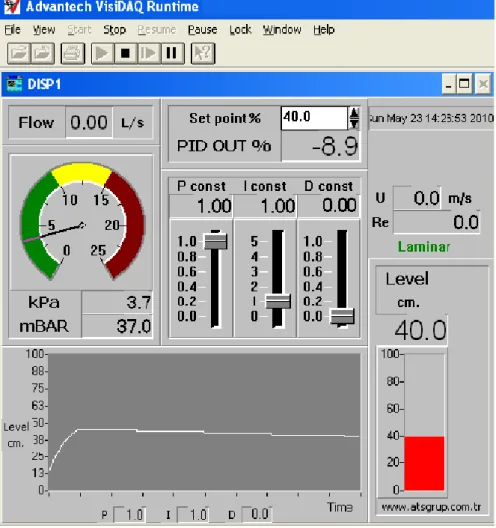The width and height of the screenshot is (496, 528).
Task: Click the yellow gauge arc segment
Action: tap(82, 172)
